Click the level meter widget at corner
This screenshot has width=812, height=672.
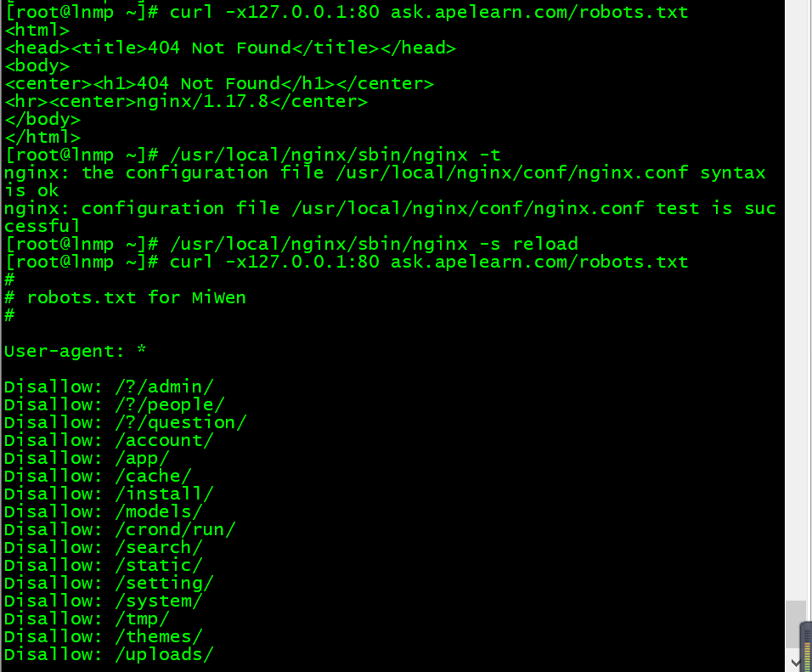coord(806,647)
